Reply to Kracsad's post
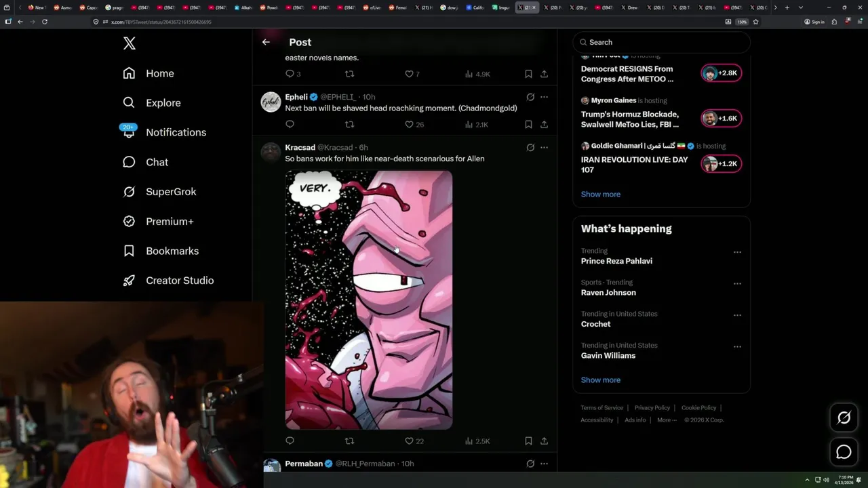The height and width of the screenshot is (488, 868). [x=290, y=441]
